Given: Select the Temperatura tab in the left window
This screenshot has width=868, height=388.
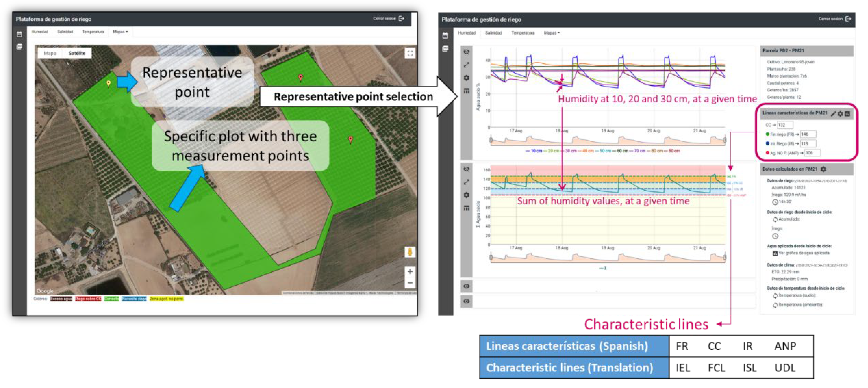Looking at the screenshot, I should [x=93, y=32].
